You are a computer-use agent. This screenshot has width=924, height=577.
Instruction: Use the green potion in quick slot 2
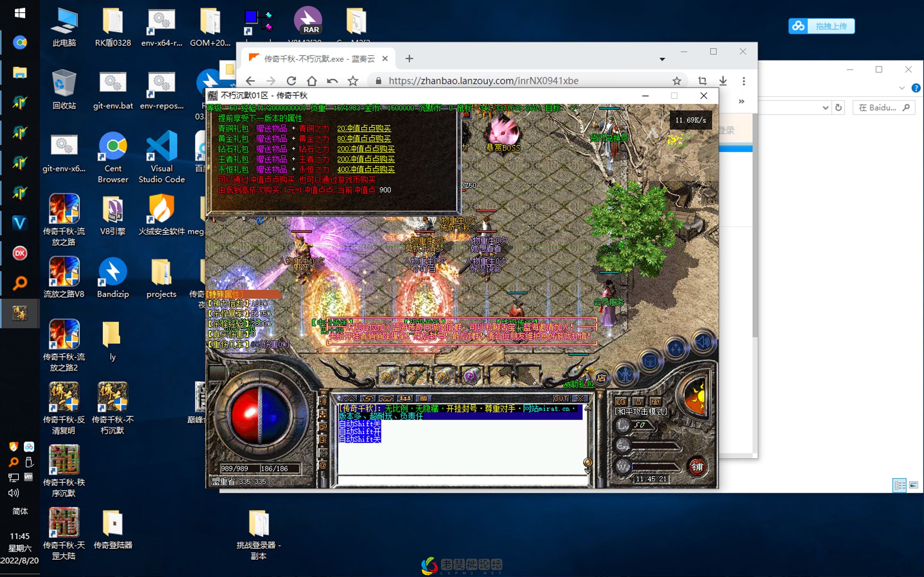[x=416, y=376]
